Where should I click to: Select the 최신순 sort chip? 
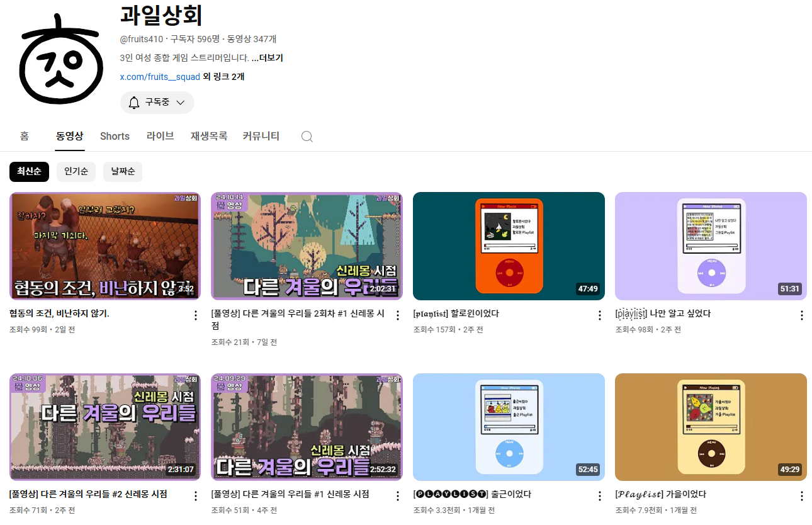29,171
